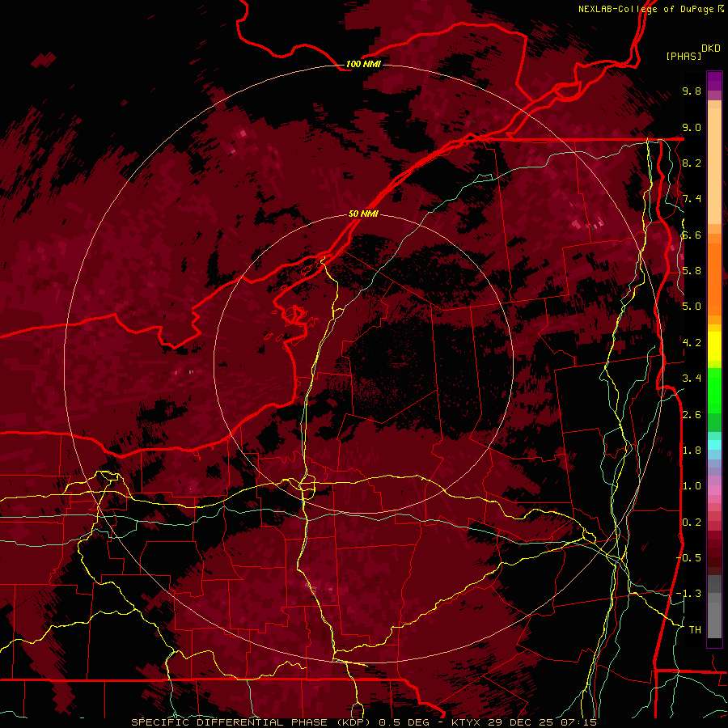Click the pink band of the color scale
Viewport: 728px width, 728px height.
pos(714,490)
